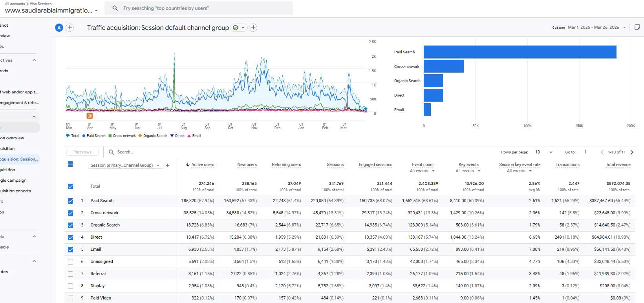644x303 pixels.
Task: Open the acquisition overview report in sidebar
Action: point(13,138)
